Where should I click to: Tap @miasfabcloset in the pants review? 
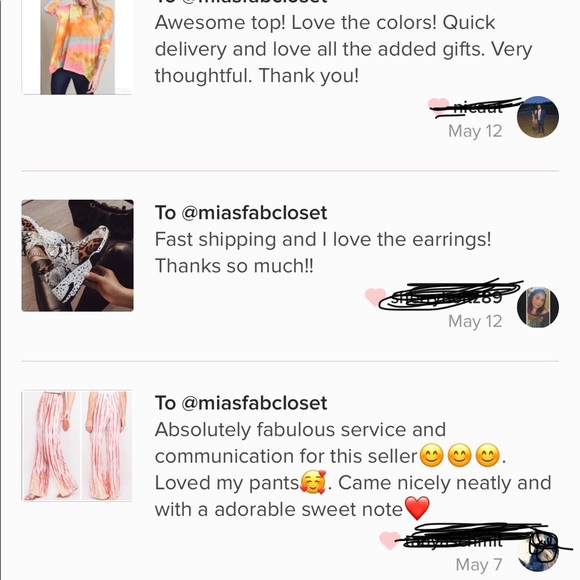click(254, 403)
